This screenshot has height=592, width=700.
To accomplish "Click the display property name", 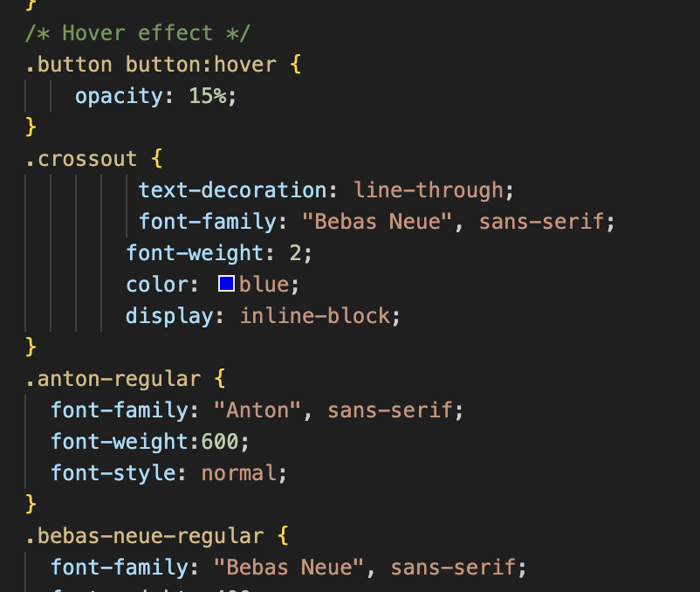I will [170, 316].
